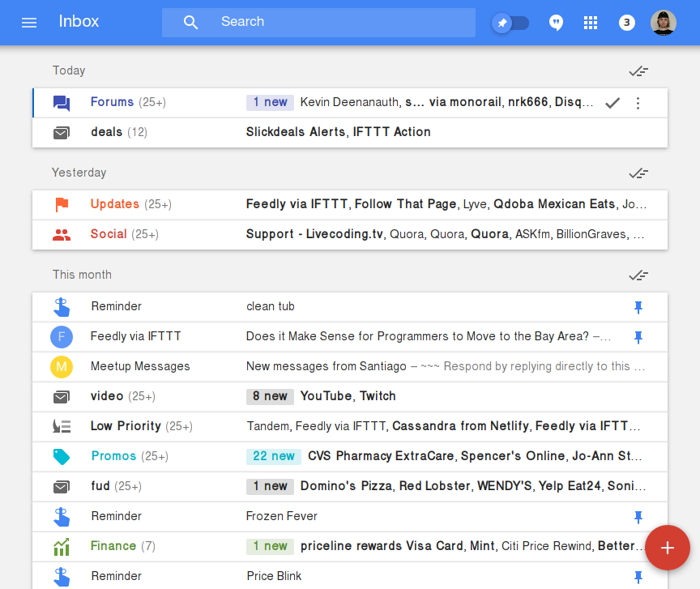Expand the Forums bundle
This screenshot has width=700, height=589.
pyautogui.click(x=350, y=103)
